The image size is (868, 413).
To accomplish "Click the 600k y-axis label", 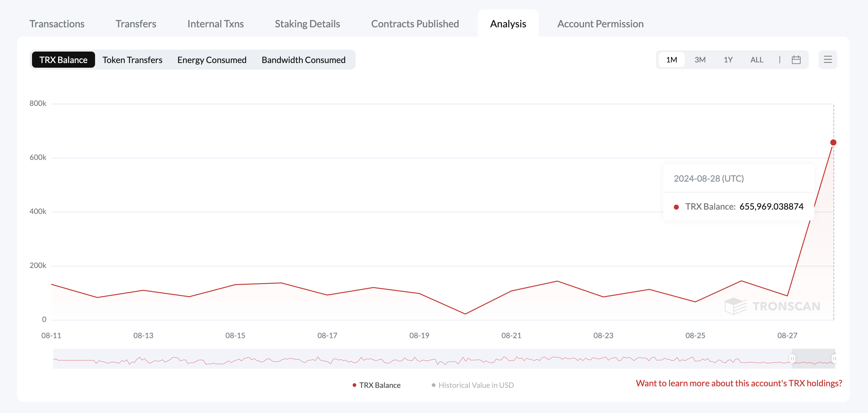I will pos(38,157).
